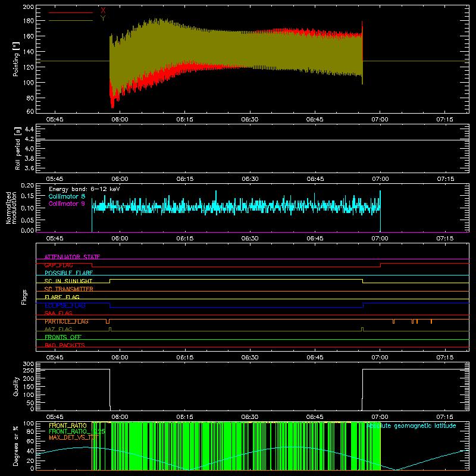
Task: Click the 180 tick on Pointing axis
Action: tap(28, 21)
